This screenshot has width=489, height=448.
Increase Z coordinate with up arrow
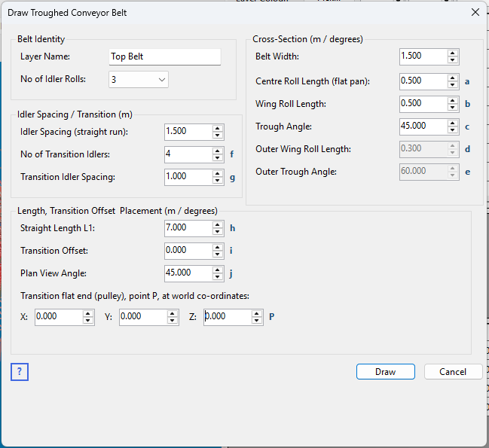click(x=257, y=313)
